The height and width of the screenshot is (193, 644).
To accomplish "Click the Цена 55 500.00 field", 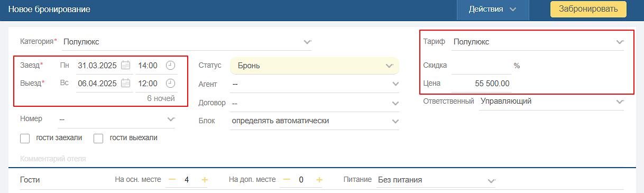I will [481, 84].
